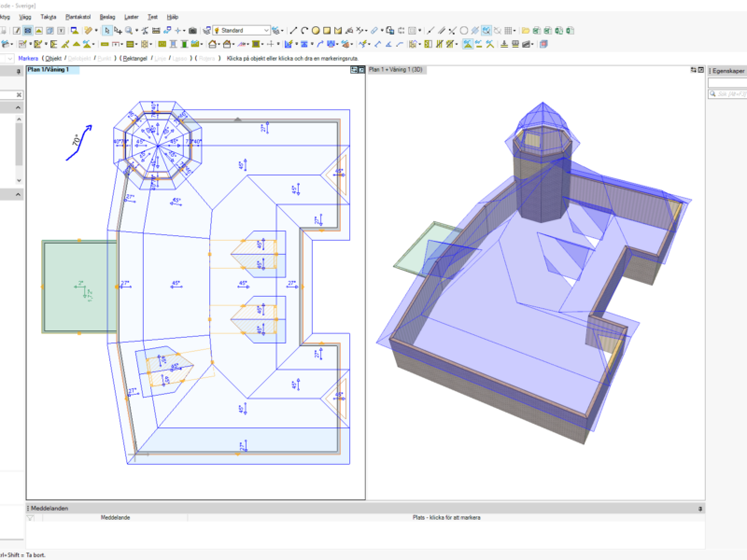The width and height of the screenshot is (747, 560).
Task: Select the line drawing tool
Action: [x=293, y=31]
